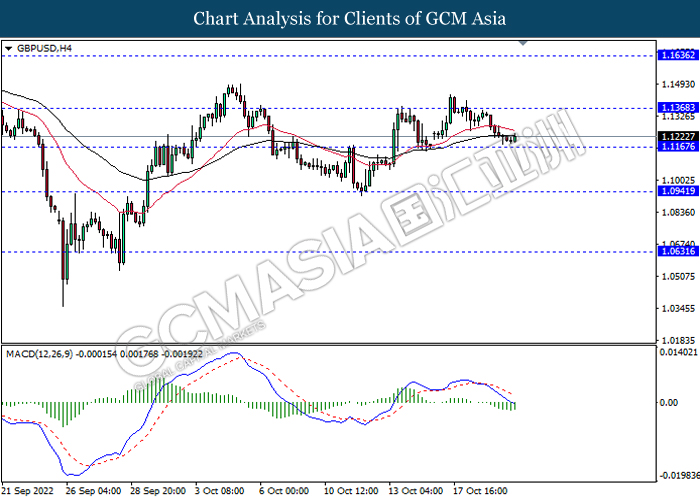700x500 pixels.
Task: Select the 1.06316 price level label
Action: coord(678,251)
